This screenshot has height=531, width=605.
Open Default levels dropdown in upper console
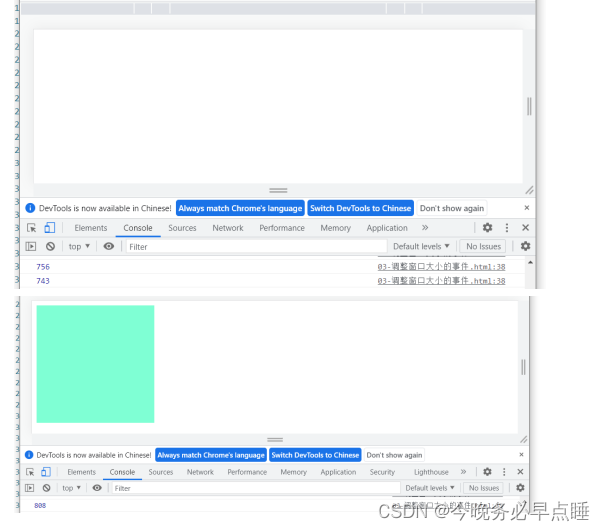(x=421, y=246)
